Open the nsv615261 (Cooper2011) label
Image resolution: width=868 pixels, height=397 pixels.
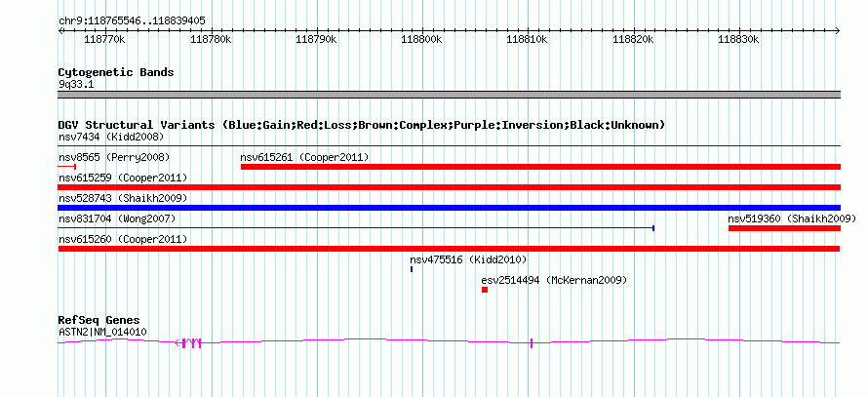(304, 157)
